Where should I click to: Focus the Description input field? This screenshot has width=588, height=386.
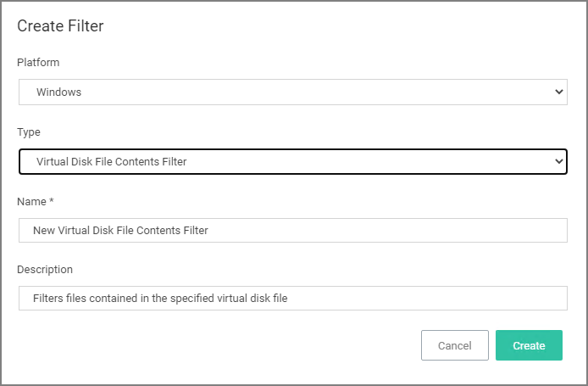[x=293, y=298]
